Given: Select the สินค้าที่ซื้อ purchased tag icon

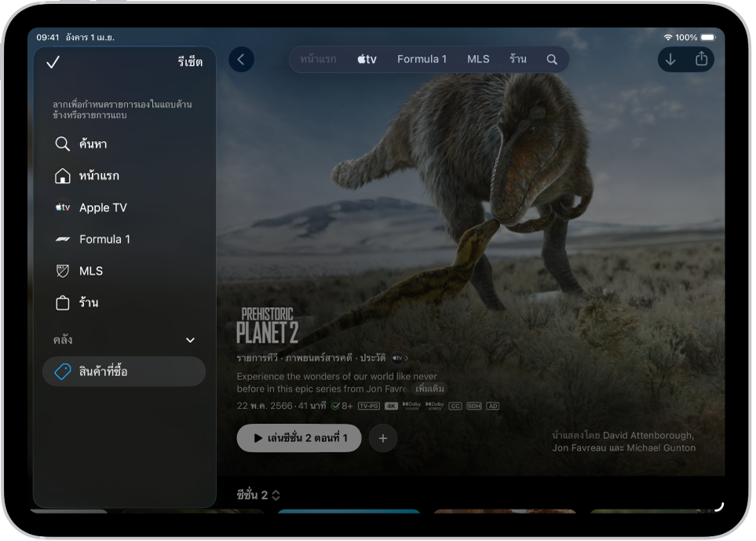Looking at the screenshot, I should (x=63, y=371).
